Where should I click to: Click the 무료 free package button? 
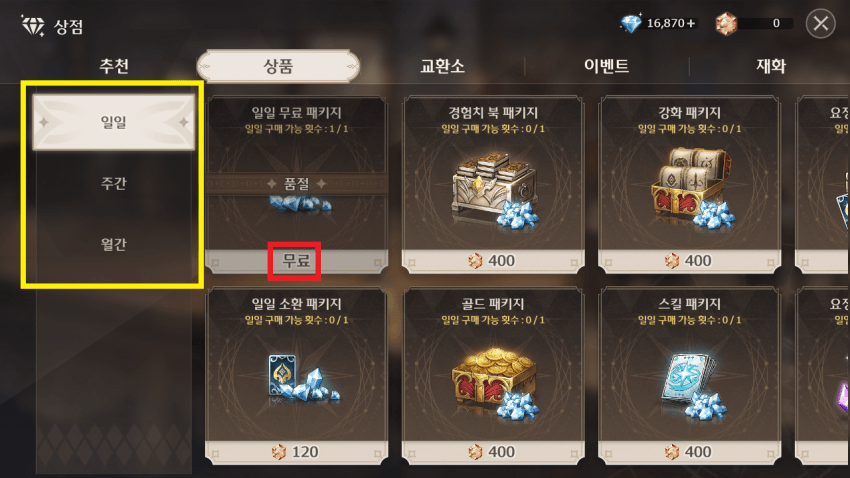296,261
